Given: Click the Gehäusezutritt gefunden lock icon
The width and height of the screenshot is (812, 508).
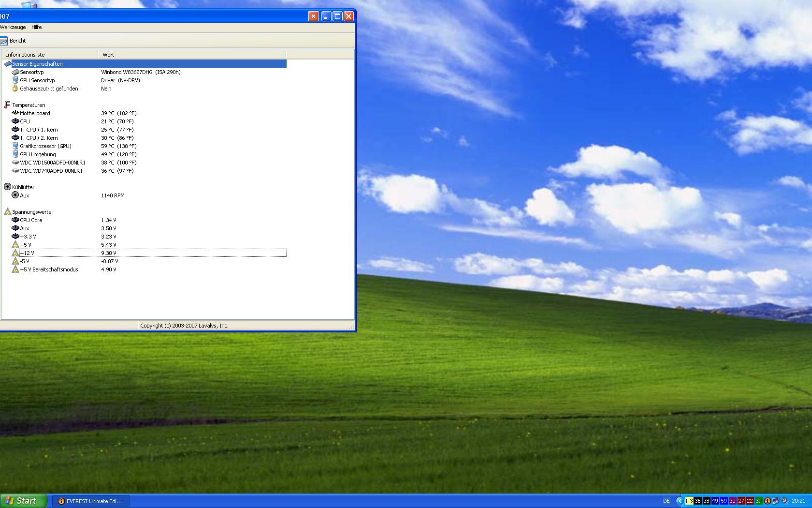Looking at the screenshot, I should click(x=15, y=89).
